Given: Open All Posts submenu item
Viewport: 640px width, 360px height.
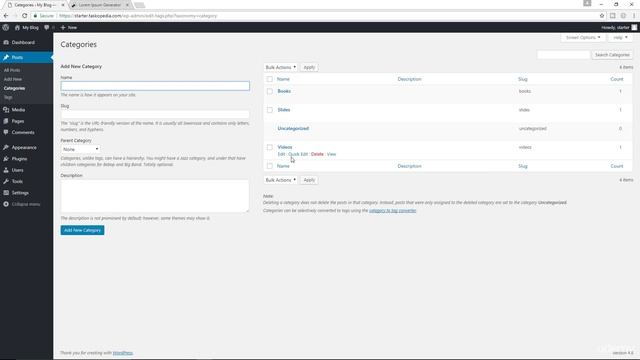Looking at the screenshot, I should point(12,70).
